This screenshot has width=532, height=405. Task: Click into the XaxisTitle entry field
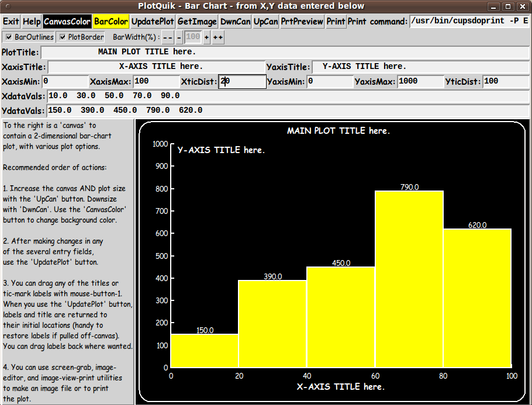click(156, 67)
